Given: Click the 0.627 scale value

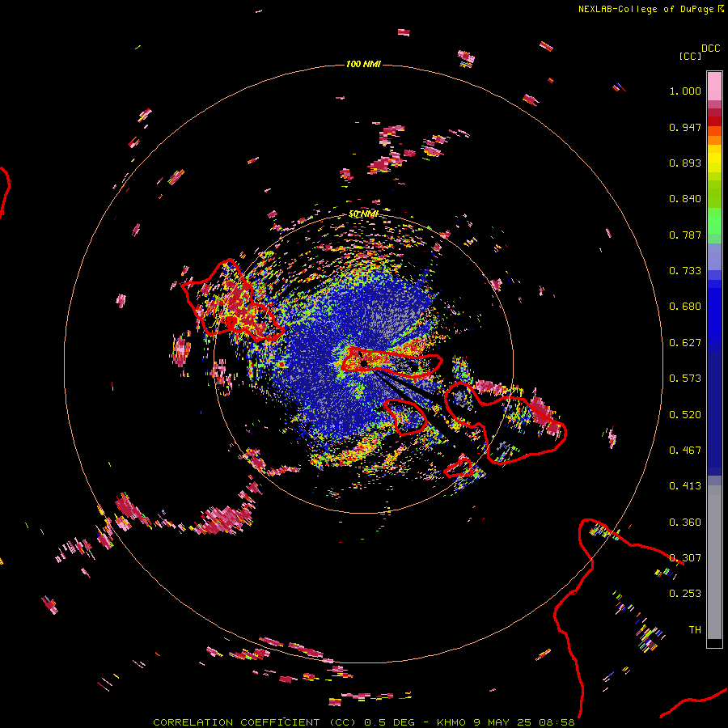Looking at the screenshot, I should 685,343.
